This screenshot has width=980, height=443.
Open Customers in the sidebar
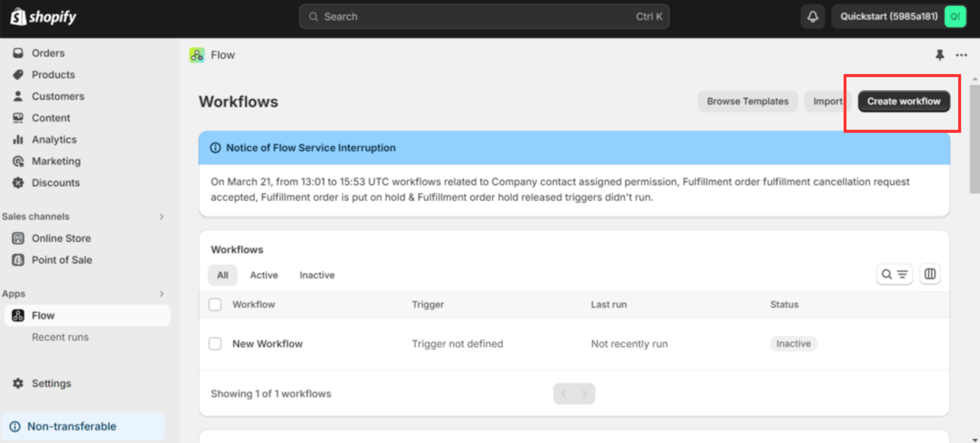[58, 96]
